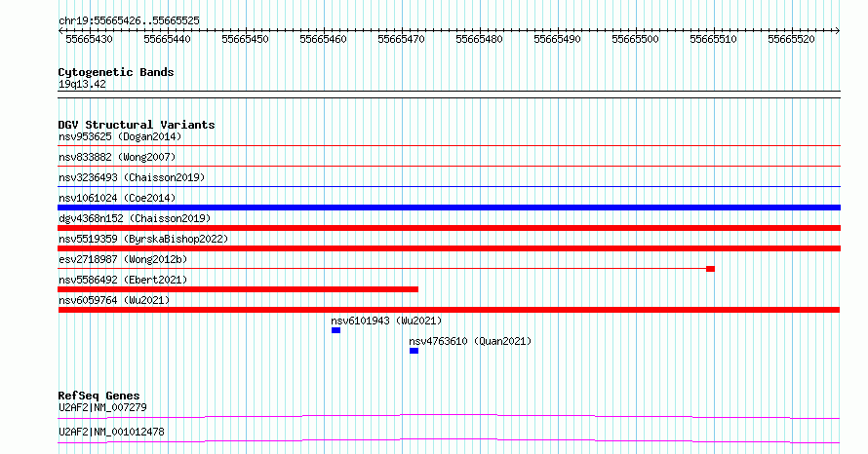Open variant nsv4763610 (Quan2021) label
Screen dimensions: 868x454
coord(470,341)
